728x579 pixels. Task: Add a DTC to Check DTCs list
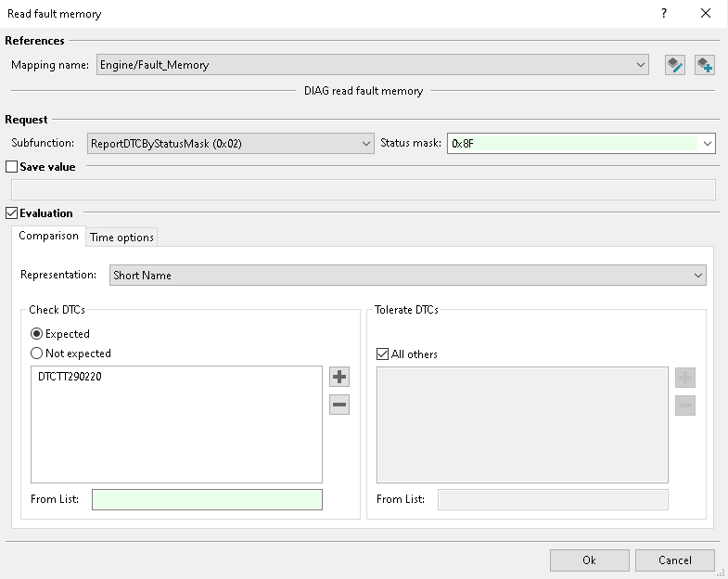339,377
